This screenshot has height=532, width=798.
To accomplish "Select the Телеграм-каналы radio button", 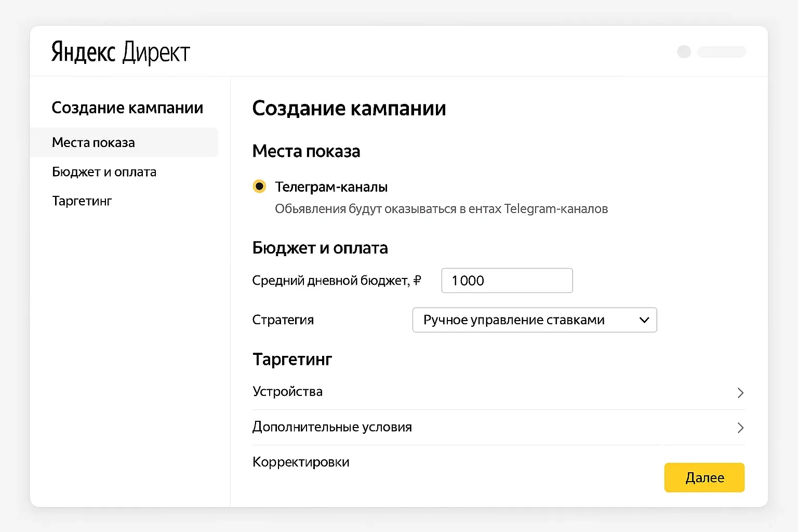I will tap(259, 186).
